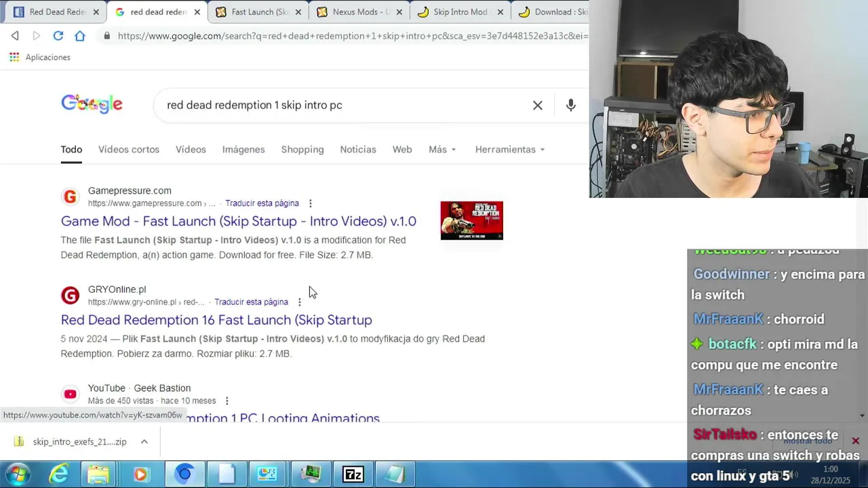This screenshot has width=868, height=488.
Task: Switch to the Chromium browser taskbar icon
Action: click(184, 474)
